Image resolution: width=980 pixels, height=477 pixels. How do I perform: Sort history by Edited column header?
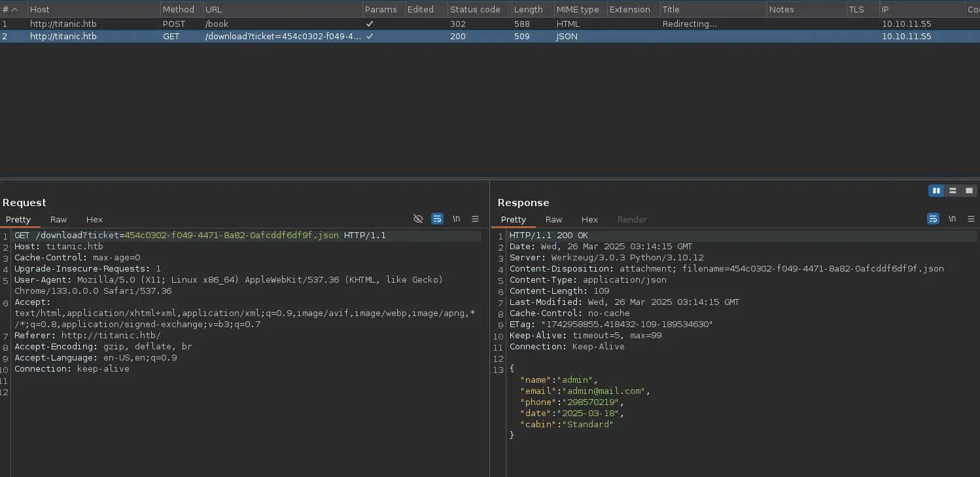[425, 9]
